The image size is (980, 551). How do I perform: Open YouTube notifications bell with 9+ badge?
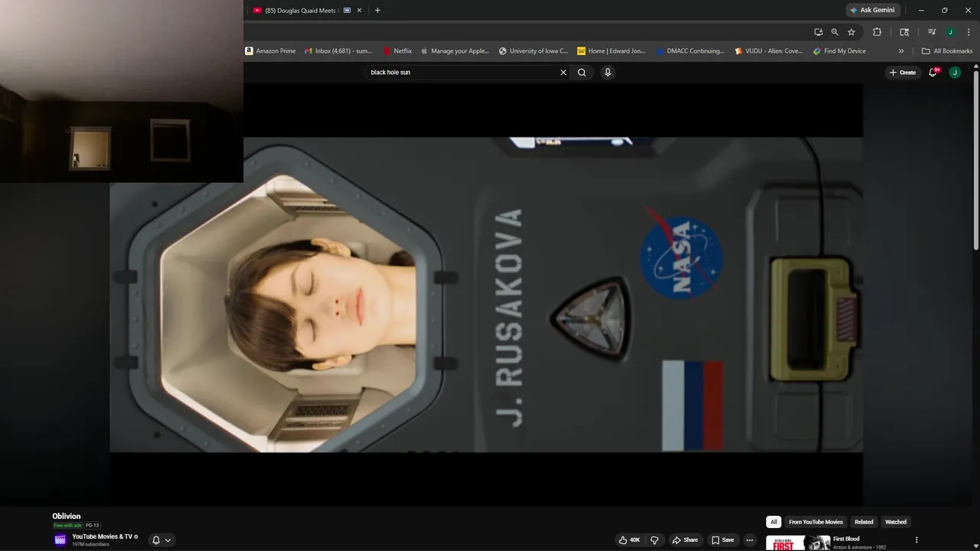pos(933,72)
